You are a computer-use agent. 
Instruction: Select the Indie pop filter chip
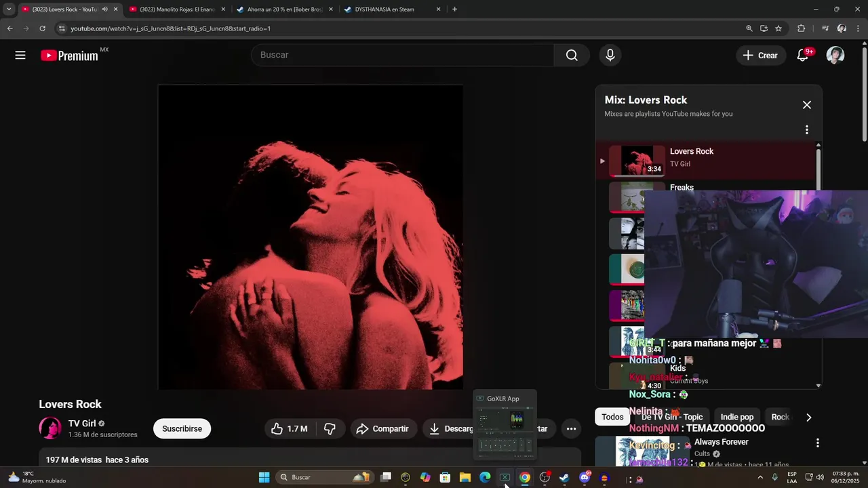pyautogui.click(x=737, y=417)
